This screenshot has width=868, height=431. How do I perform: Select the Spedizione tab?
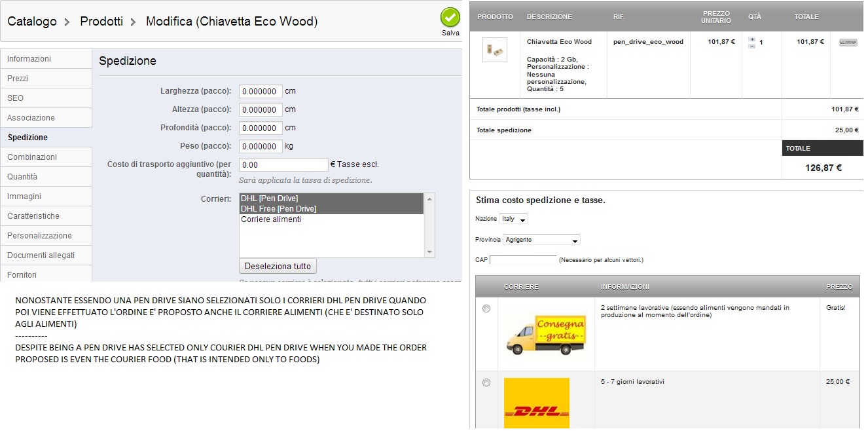[46, 138]
